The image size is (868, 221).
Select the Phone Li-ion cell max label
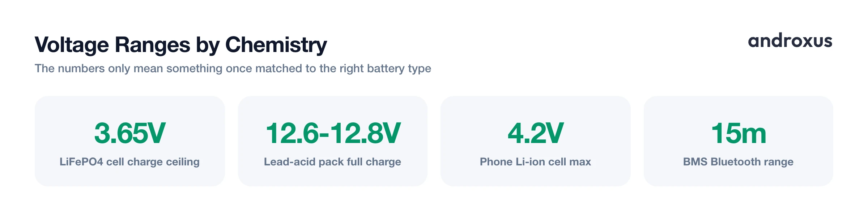pos(536,162)
